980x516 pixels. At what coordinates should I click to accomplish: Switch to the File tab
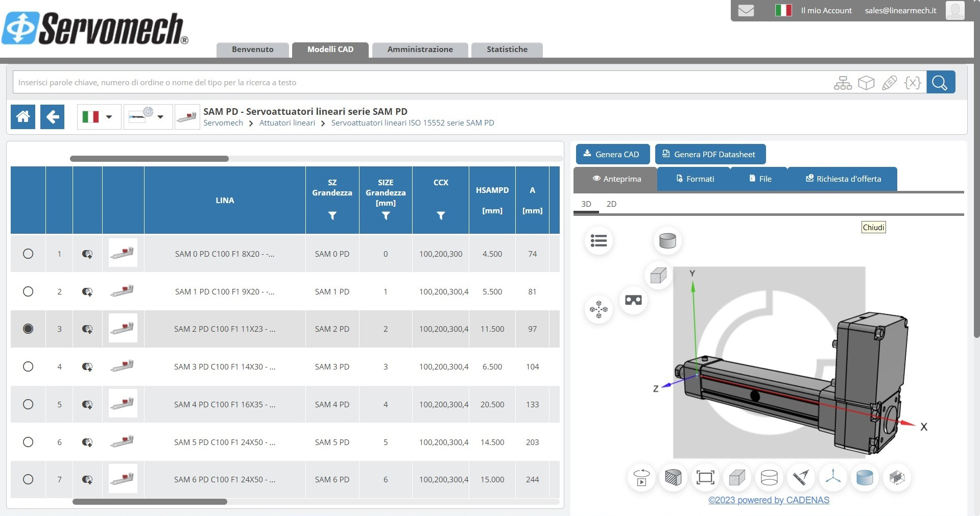click(x=760, y=179)
